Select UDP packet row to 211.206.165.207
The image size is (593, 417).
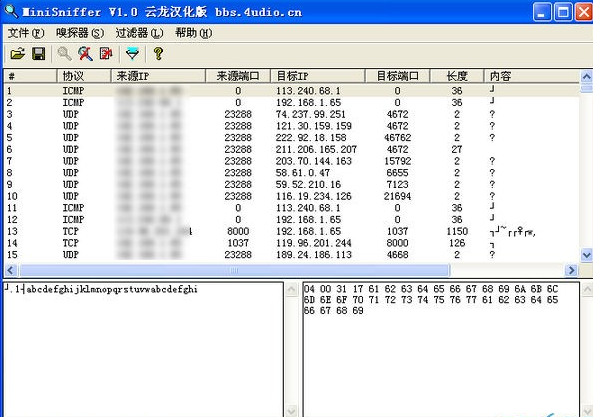291,149
